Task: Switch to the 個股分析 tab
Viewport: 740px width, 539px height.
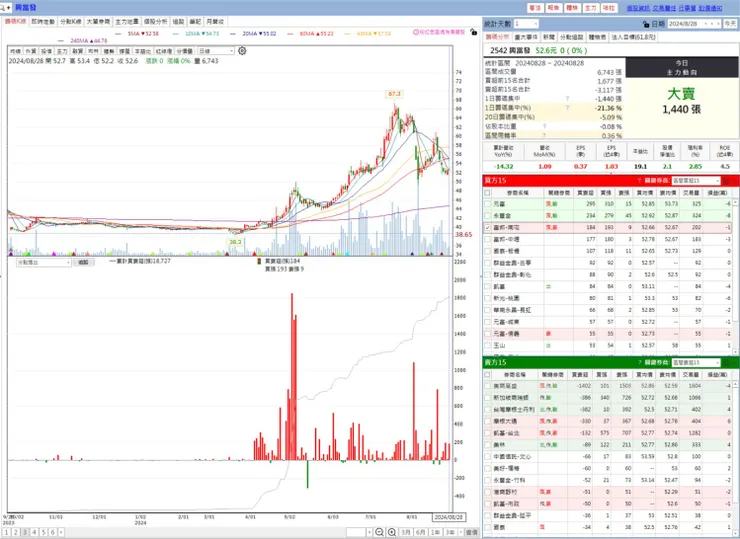Action: [x=155, y=22]
